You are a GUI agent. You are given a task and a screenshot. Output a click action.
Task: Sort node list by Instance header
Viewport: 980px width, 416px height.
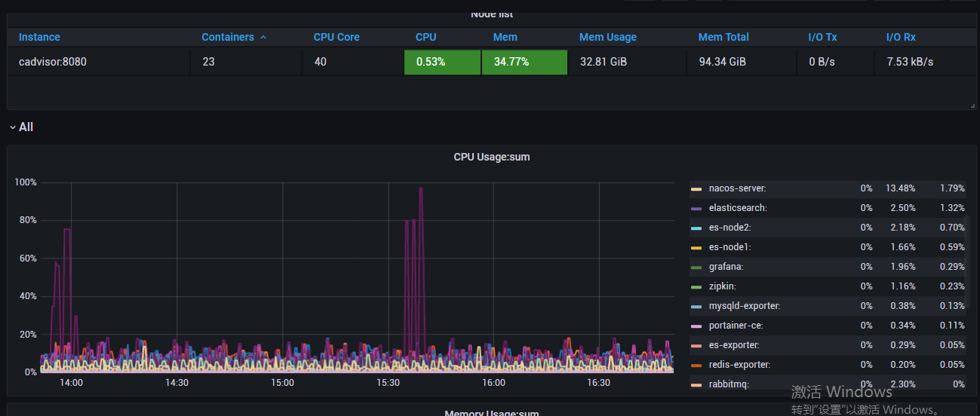point(39,37)
